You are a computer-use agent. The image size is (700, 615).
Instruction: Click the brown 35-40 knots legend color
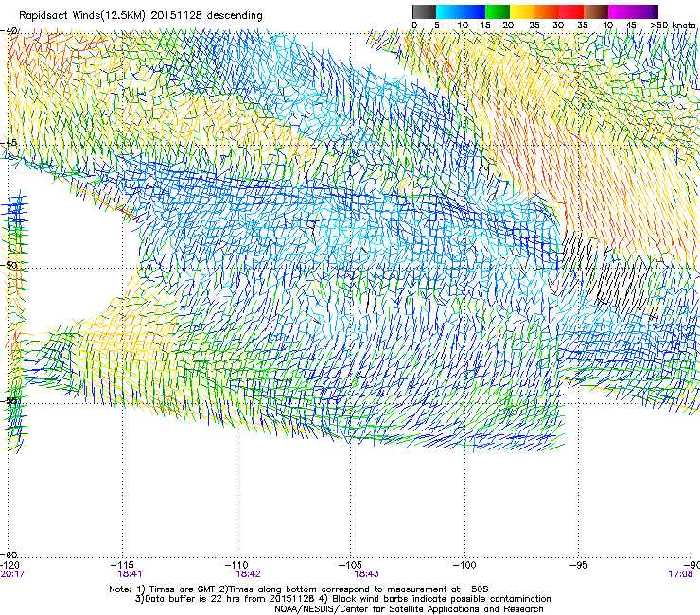596,11
